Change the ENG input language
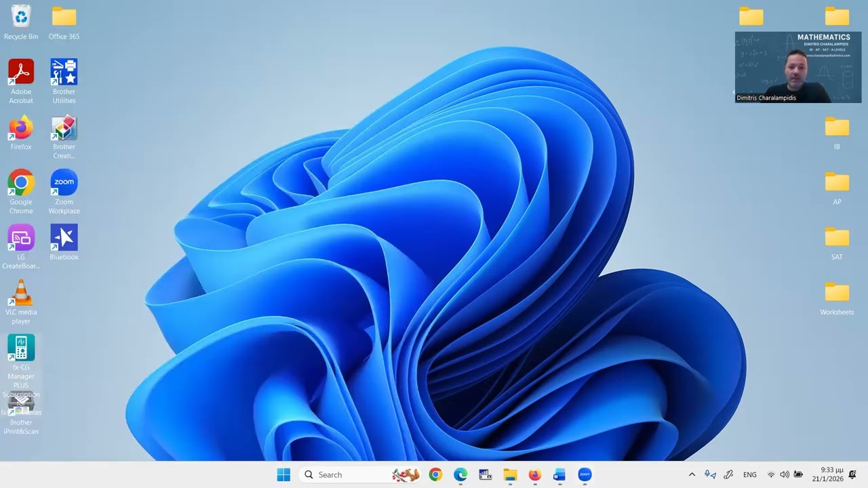The height and width of the screenshot is (488, 868). (x=750, y=474)
